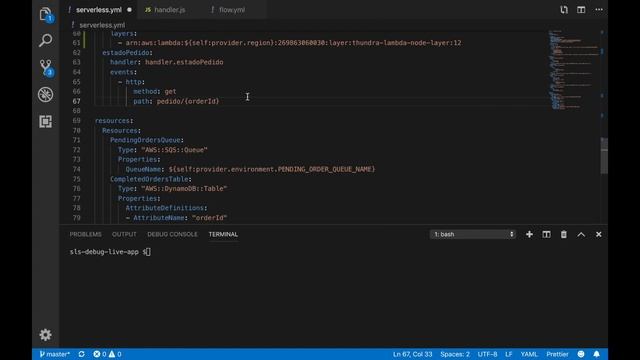Click the editor vertical scrollbar thumb
Image resolution: width=640 pixels, height=360 pixels.
(604, 156)
